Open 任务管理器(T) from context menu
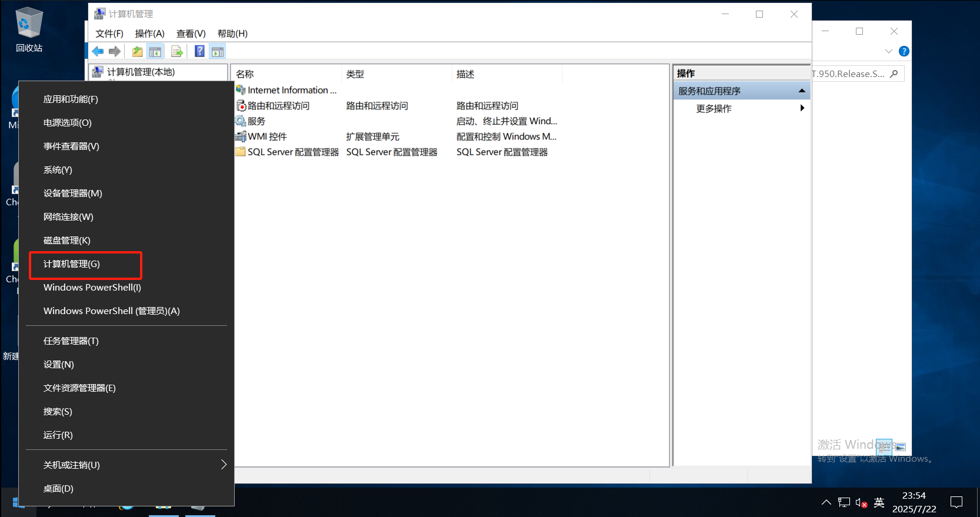Image resolution: width=980 pixels, height=517 pixels. click(x=126, y=341)
